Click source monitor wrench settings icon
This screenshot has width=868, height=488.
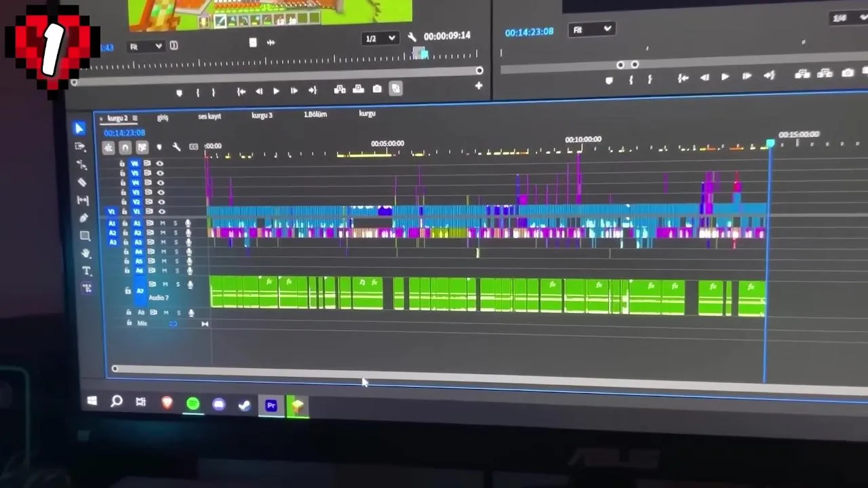click(x=412, y=38)
